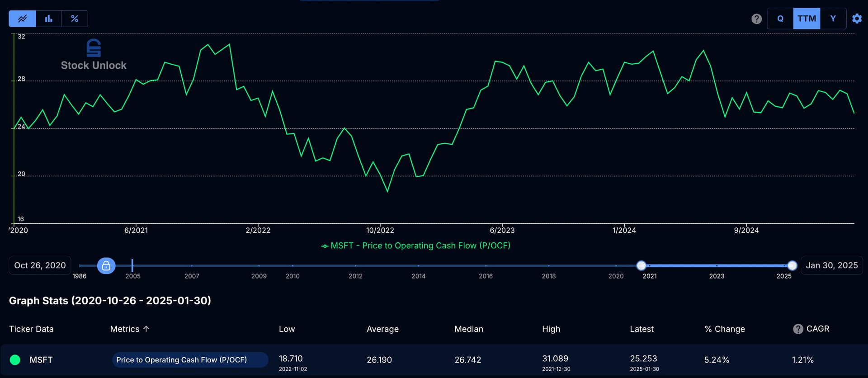Open the Jan 30, 2025 end date picker
868x378 pixels.
tap(831, 265)
